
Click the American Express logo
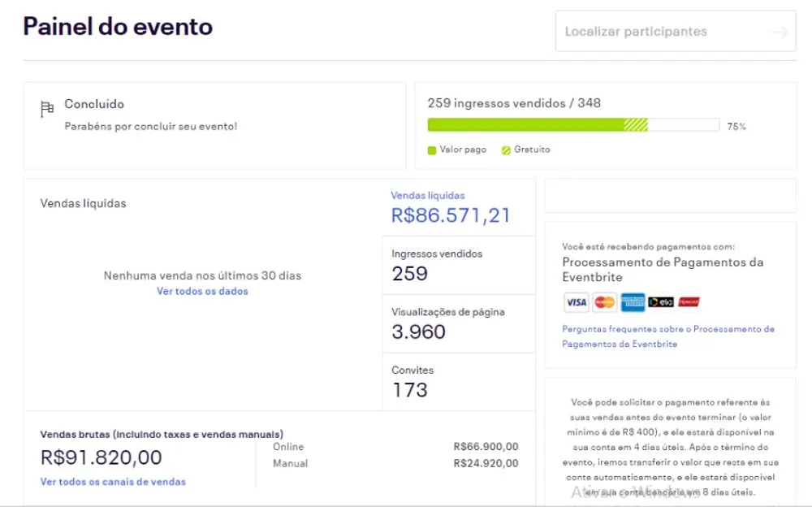click(x=633, y=302)
